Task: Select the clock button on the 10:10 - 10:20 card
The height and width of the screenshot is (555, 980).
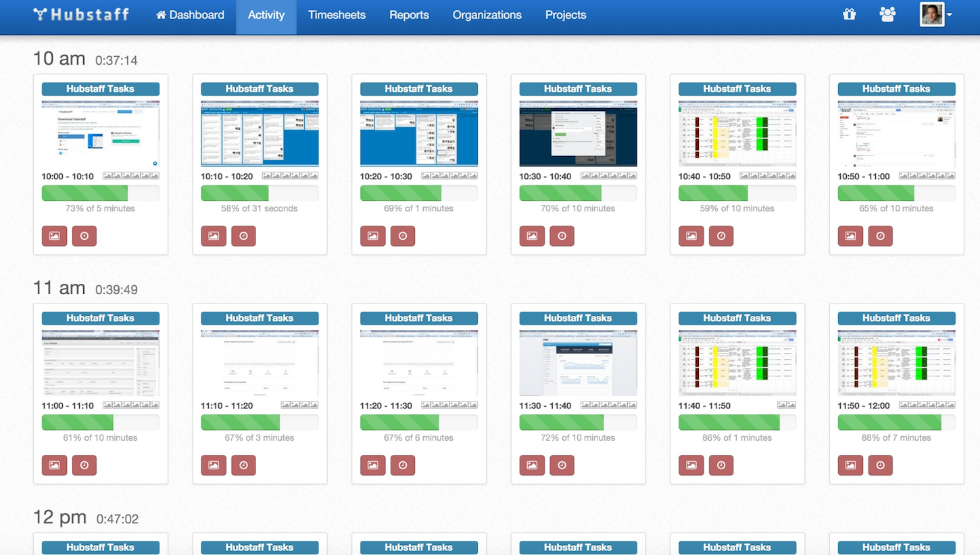Action: click(243, 236)
